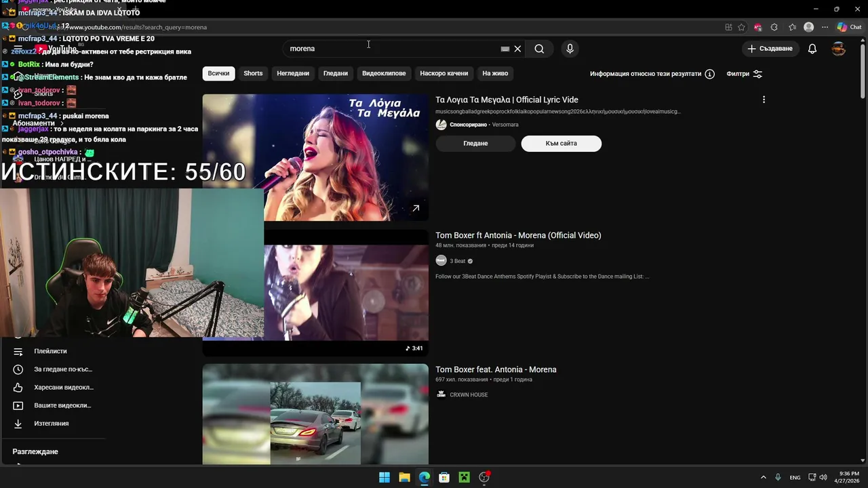Open the 3 Beat channel link
868x488 pixels.
458,261
